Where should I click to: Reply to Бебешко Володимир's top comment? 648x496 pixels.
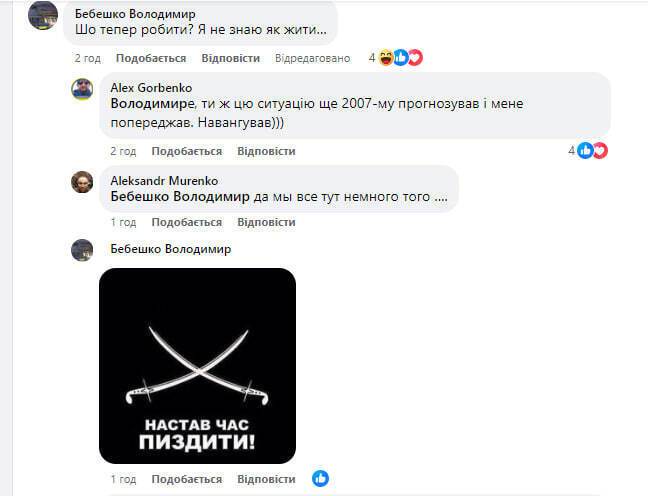click(x=231, y=58)
